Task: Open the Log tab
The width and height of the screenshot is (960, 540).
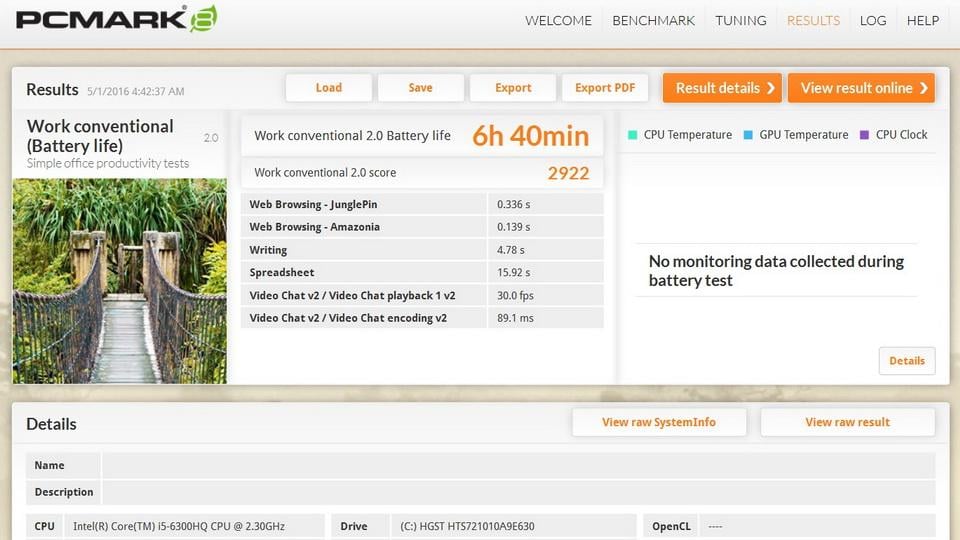Action: (873, 21)
